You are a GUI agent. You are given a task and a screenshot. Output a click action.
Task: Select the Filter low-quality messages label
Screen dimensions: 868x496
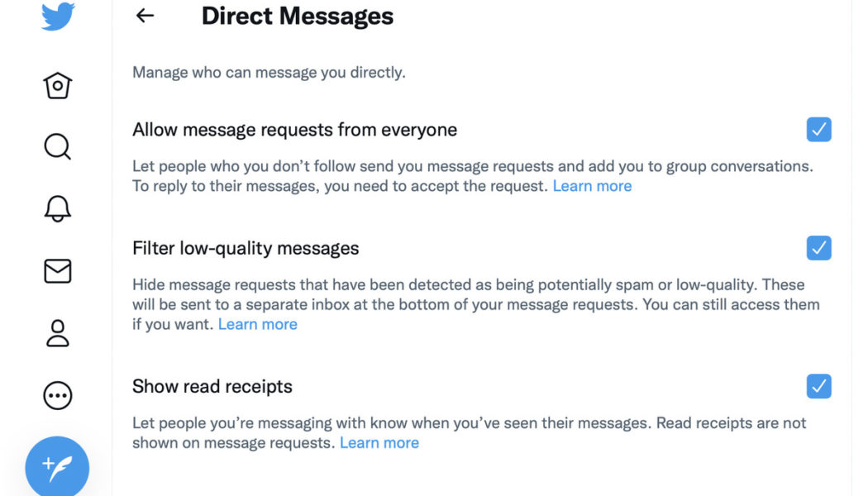tap(246, 248)
